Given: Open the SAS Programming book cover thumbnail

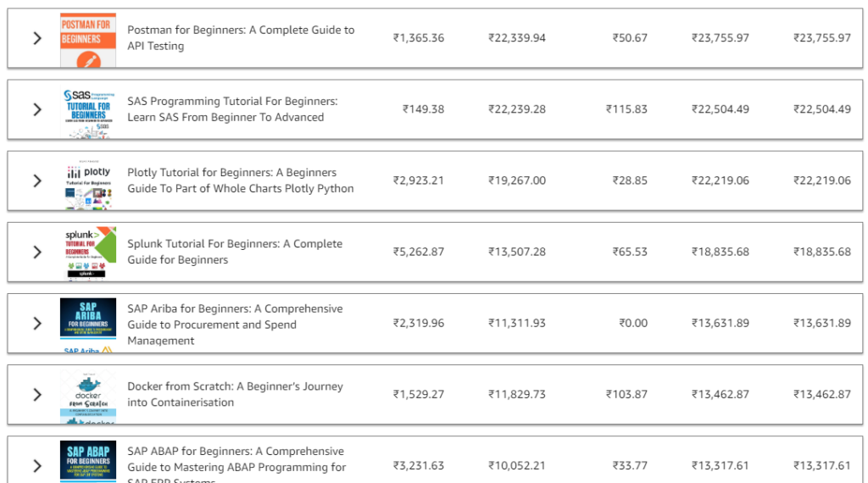Looking at the screenshot, I should tap(88, 110).
